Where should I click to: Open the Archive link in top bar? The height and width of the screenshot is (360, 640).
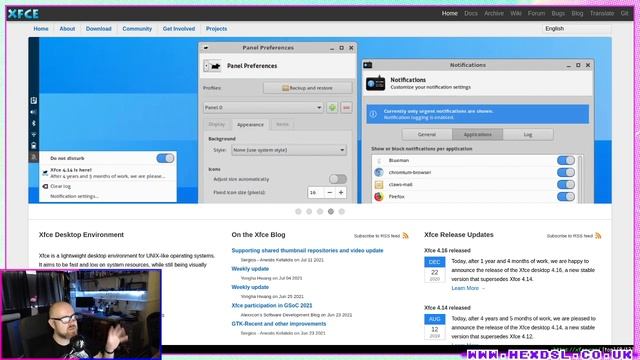coord(494,13)
